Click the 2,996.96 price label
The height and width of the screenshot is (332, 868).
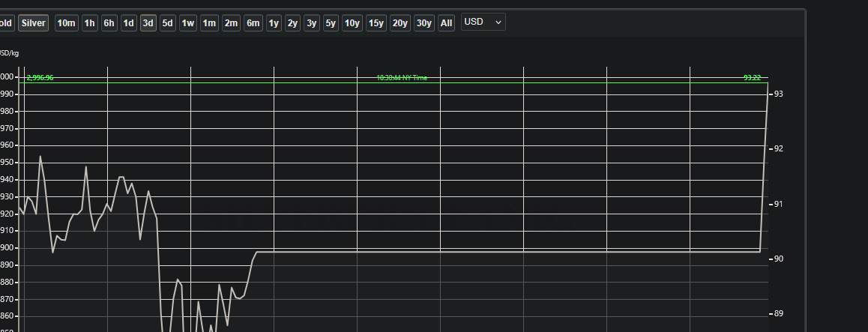pos(40,78)
